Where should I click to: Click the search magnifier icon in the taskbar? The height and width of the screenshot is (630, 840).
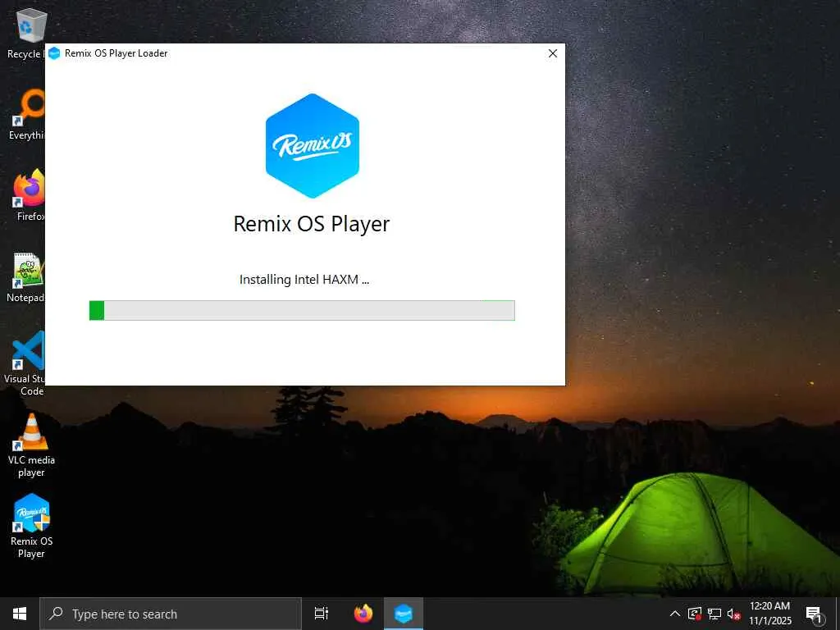(56, 614)
